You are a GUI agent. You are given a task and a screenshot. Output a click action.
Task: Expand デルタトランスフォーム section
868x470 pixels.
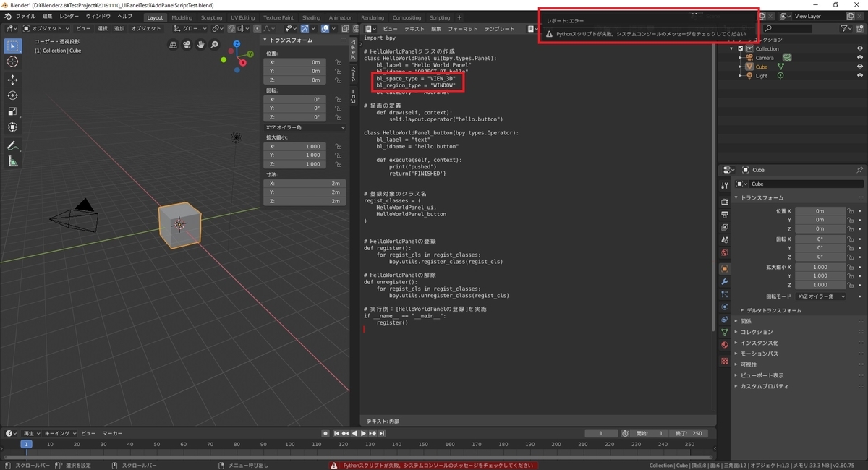click(773, 310)
